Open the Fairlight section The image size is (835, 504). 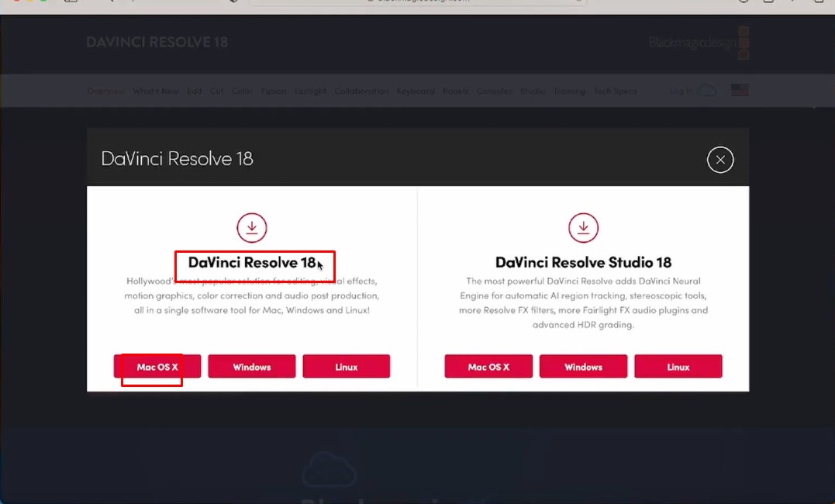(310, 91)
